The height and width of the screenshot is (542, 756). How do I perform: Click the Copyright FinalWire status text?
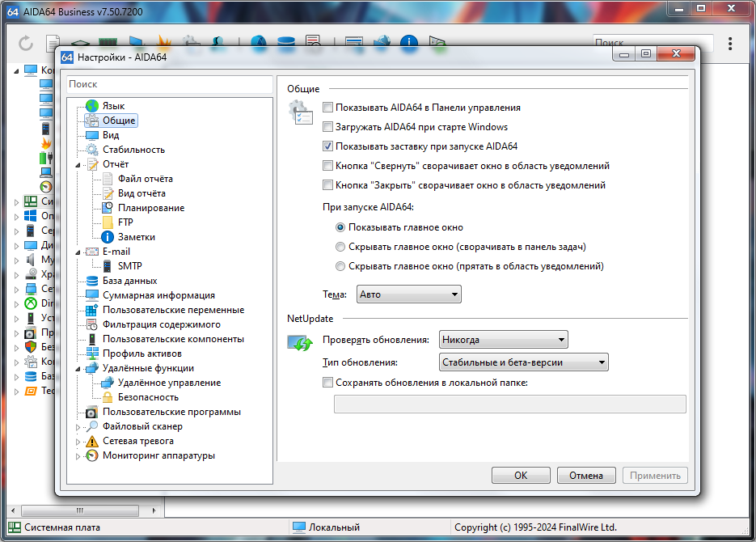click(535, 527)
